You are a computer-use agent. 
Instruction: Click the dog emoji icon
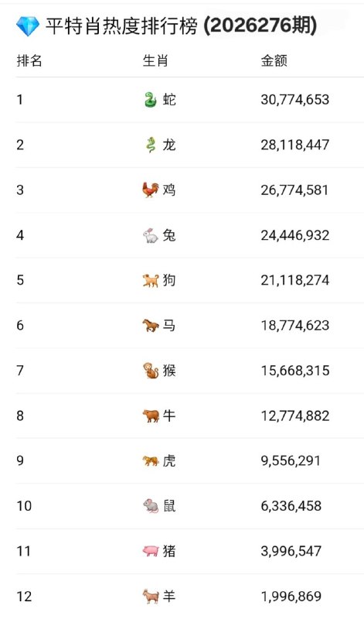pyautogui.click(x=150, y=280)
